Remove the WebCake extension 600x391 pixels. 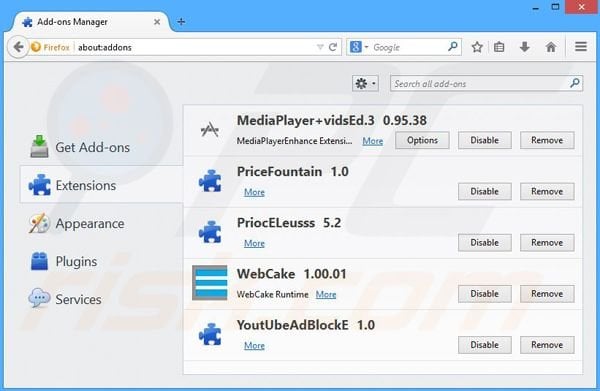click(x=547, y=294)
